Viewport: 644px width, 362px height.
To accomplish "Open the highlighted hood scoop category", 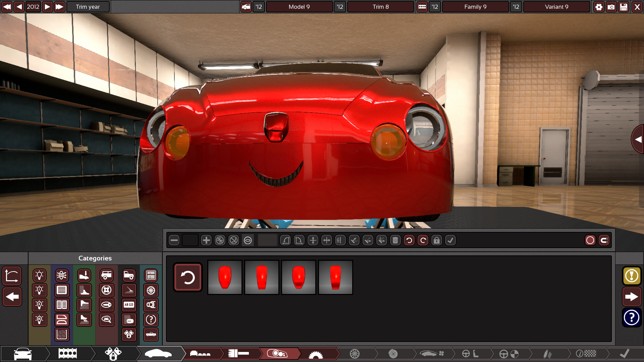I will pos(62,320).
